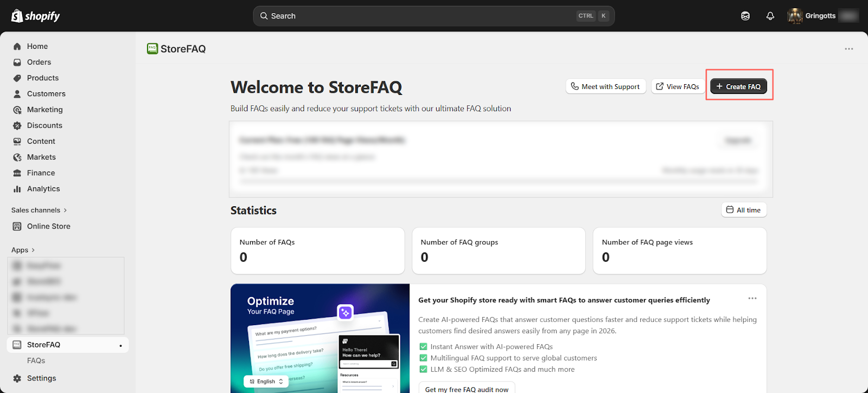The image size is (868, 393).
Task: Click the Home house icon
Action: coord(17,47)
